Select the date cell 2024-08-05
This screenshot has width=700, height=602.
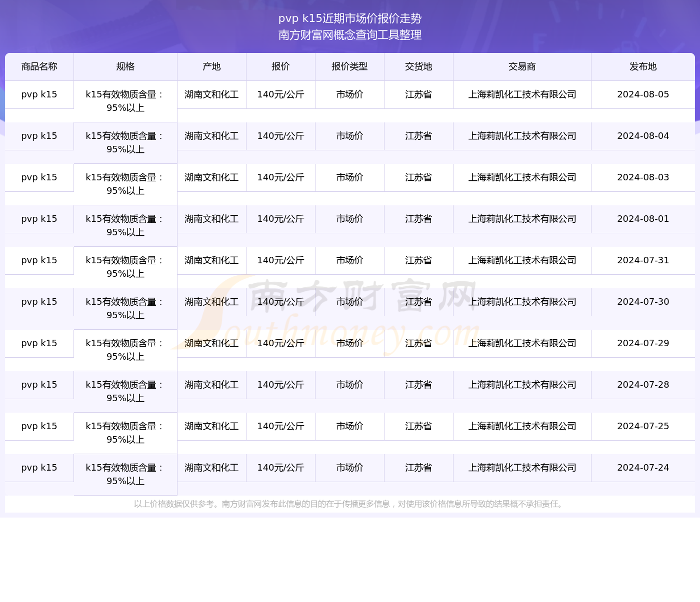(x=643, y=94)
